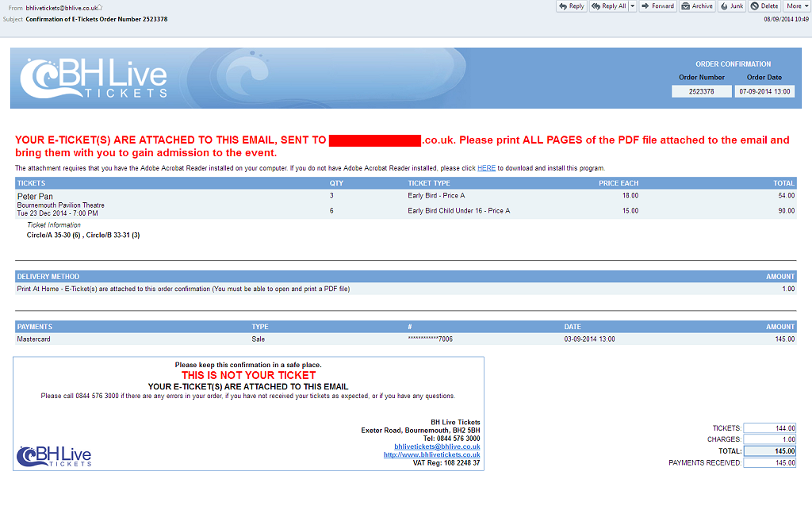Select the Order Number field 2523378

coord(701,91)
